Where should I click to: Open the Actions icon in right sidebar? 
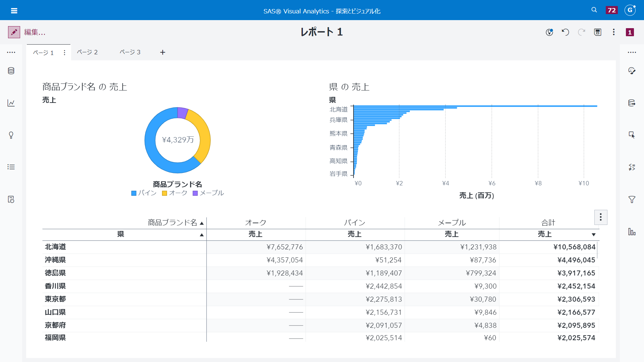632,135
